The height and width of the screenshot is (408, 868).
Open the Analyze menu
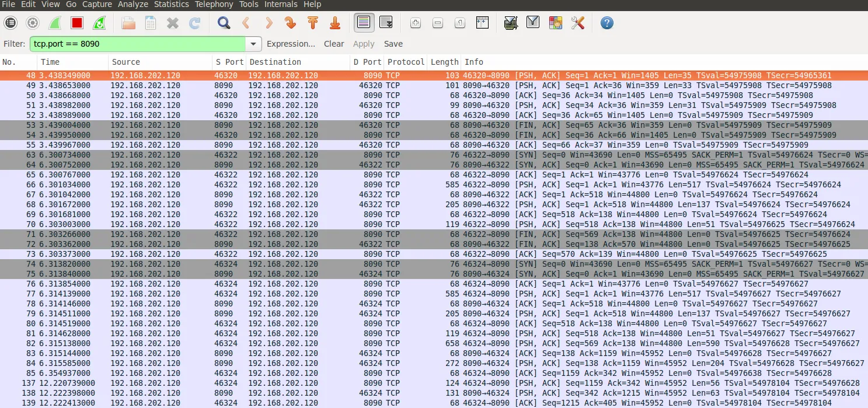pos(133,4)
